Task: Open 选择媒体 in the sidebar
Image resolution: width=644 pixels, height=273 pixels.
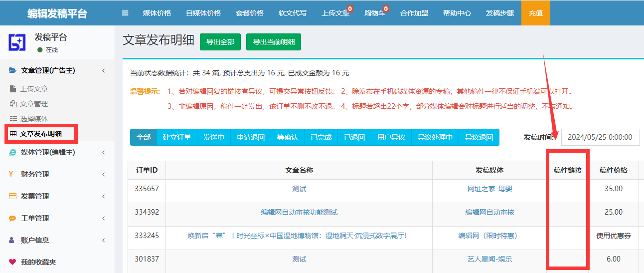Action: click(x=33, y=119)
